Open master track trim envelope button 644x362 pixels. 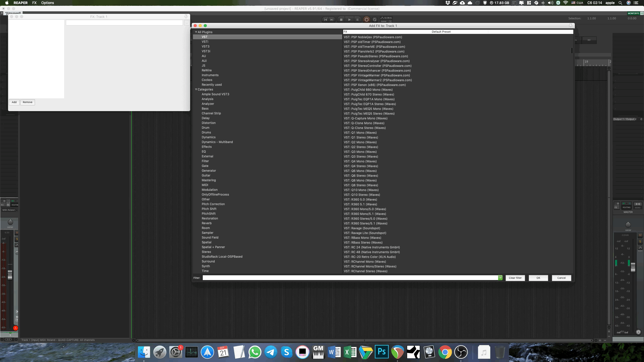coord(640,248)
